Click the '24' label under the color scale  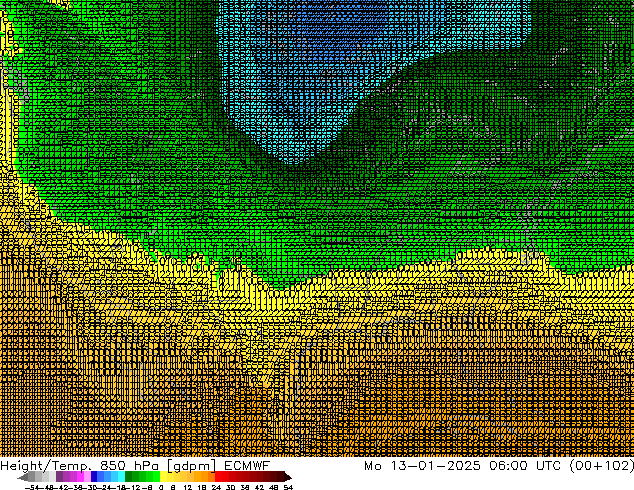click(216, 487)
